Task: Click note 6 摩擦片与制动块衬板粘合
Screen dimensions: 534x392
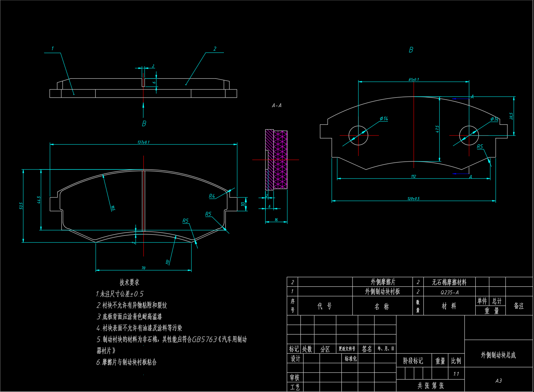Action: 126,362
